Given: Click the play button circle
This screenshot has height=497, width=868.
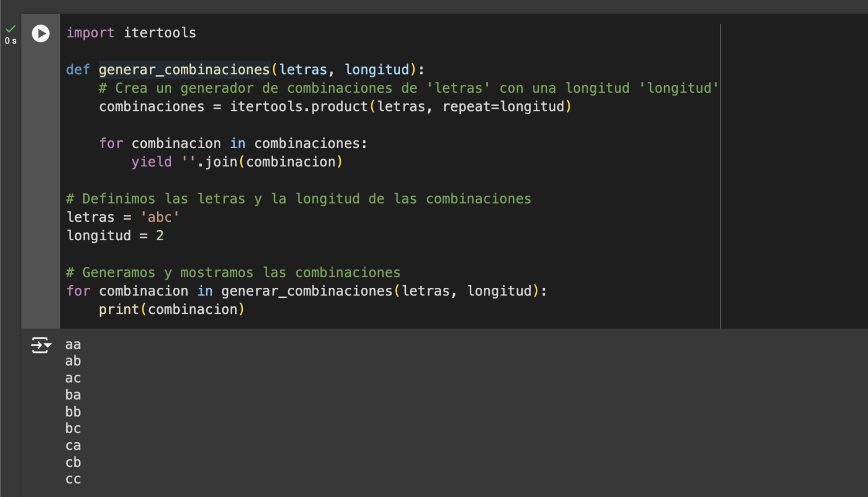Looking at the screenshot, I should (40, 33).
